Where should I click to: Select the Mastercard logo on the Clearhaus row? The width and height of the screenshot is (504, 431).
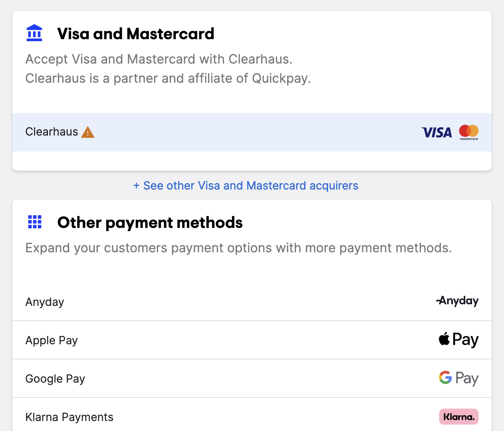point(468,132)
